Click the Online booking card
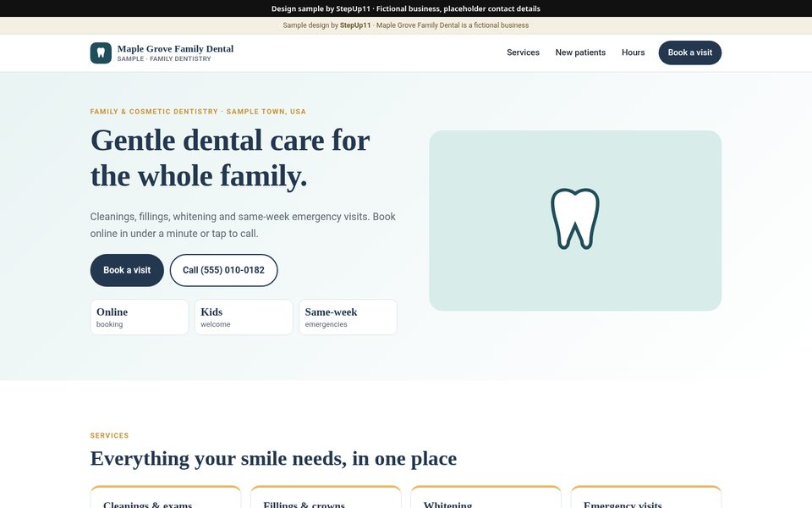812x508 pixels. tap(140, 317)
